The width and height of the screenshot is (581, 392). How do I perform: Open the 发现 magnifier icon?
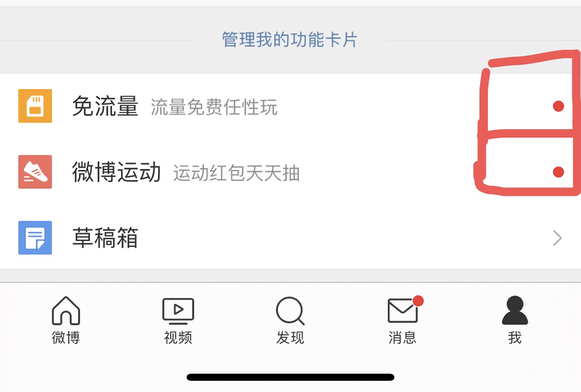pyautogui.click(x=290, y=311)
